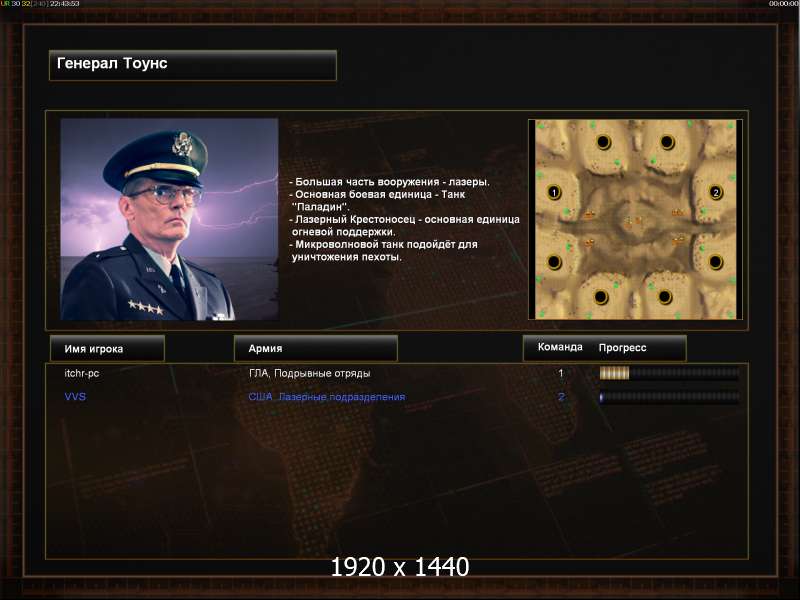Screen dimensions: 800x600
Task: Click the General Townes portrait image
Action: [x=169, y=219]
